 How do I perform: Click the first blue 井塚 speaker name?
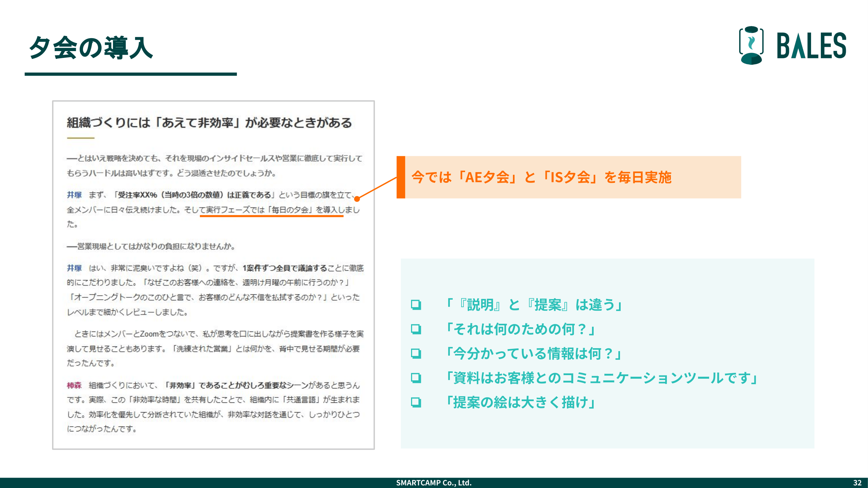(x=74, y=195)
